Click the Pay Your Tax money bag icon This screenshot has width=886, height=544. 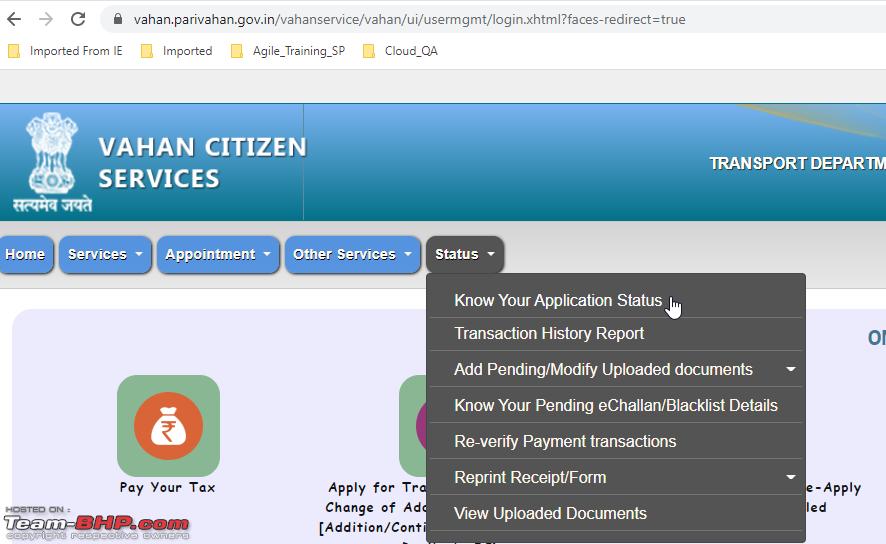(168, 425)
